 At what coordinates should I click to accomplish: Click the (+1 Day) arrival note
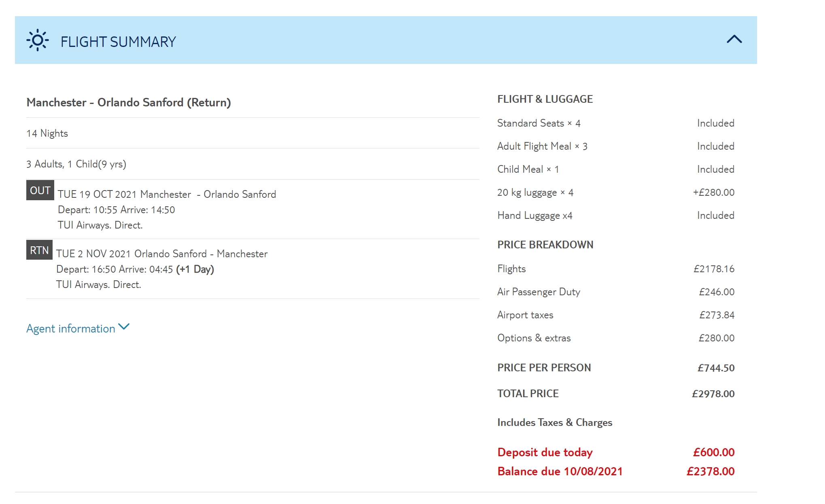(x=195, y=269)
